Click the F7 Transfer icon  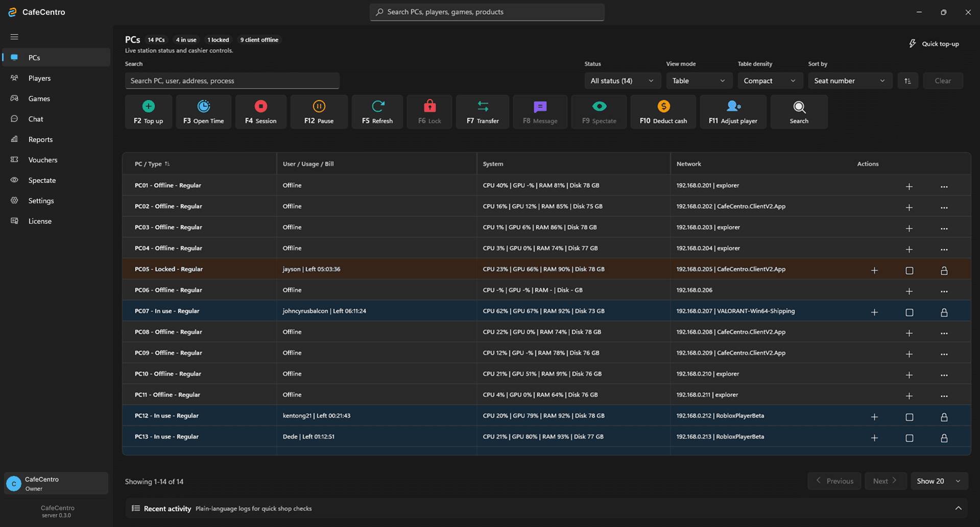click(483, 106)
